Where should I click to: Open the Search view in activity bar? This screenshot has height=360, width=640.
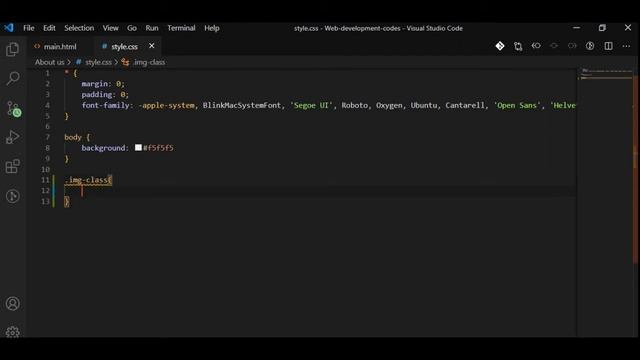[13, 78]
